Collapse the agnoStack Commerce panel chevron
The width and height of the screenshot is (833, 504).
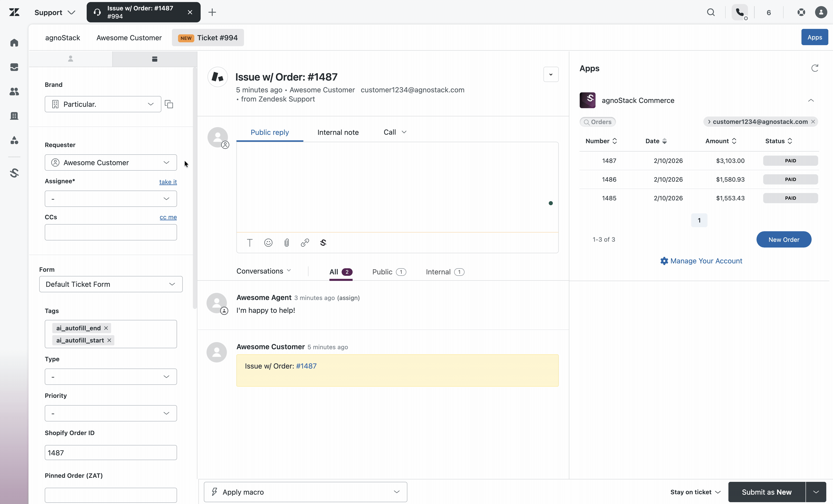pyautogui.click(x=811, y=100)
